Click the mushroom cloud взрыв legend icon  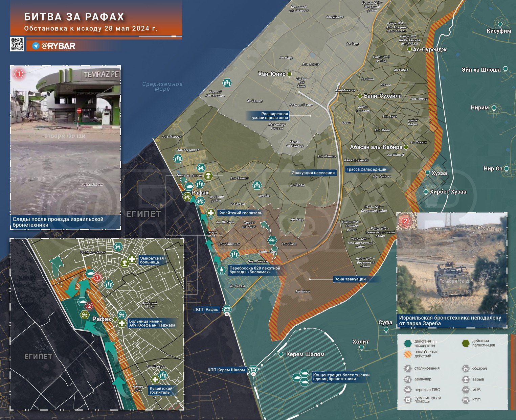point(466,379)
